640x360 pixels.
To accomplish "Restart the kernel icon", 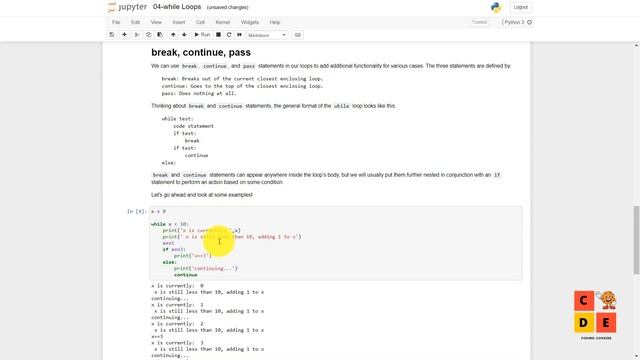I will (229, 35).
